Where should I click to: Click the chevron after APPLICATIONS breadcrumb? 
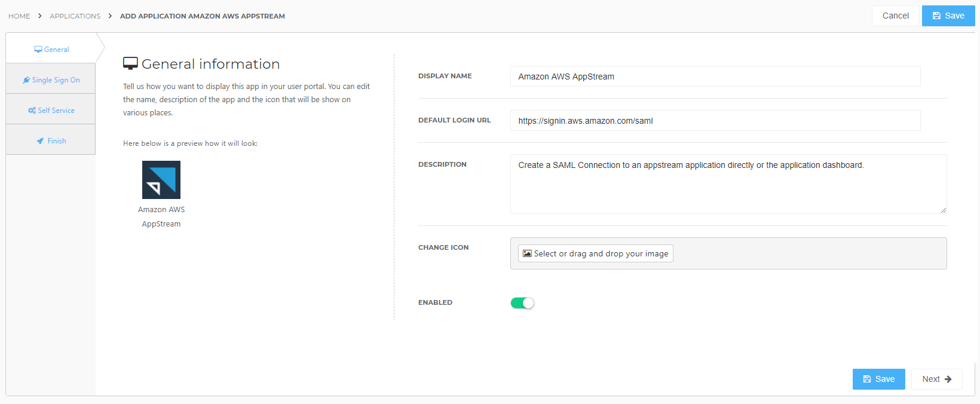pyautogui.click(x=111, y=16)
